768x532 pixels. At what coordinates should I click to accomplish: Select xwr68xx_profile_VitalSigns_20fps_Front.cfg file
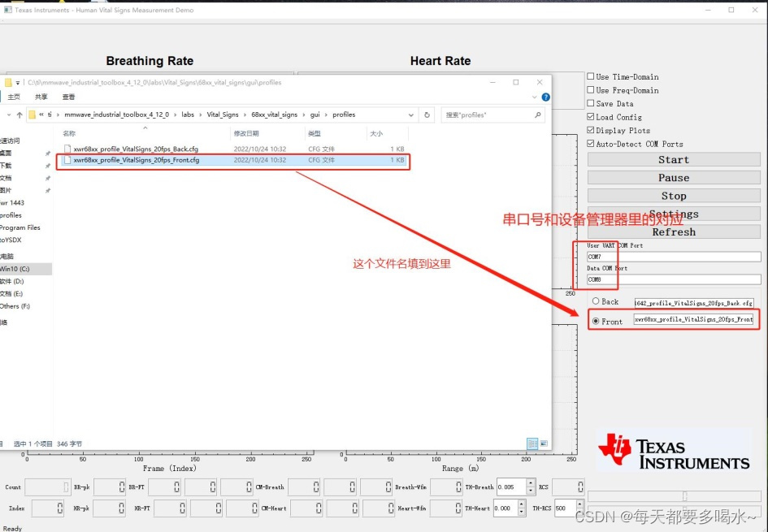click(235, 160)
